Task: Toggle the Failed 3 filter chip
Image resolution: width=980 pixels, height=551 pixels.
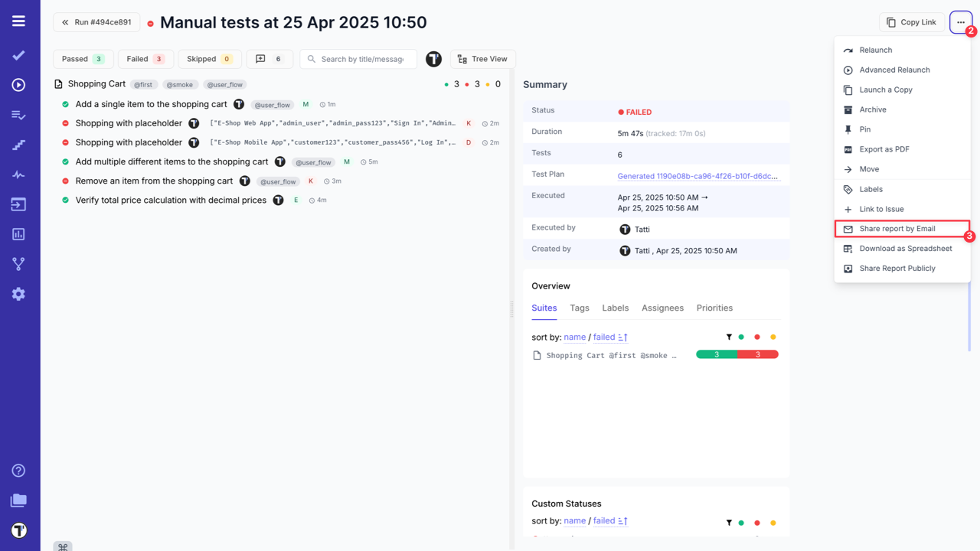Action: coord(145,58)
